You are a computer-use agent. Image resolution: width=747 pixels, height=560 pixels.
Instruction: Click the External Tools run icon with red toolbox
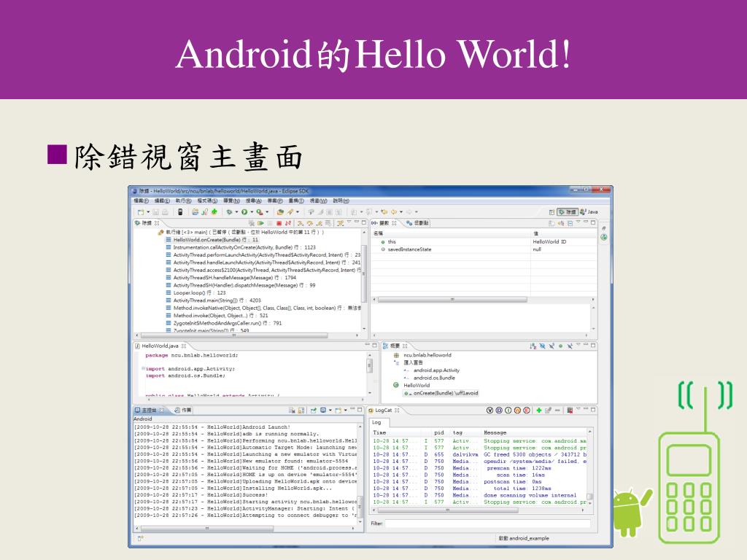pos(260,212)
